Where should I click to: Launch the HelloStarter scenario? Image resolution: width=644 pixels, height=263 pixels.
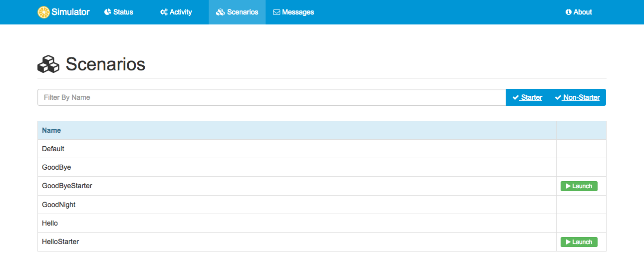(x=579, y=242)
